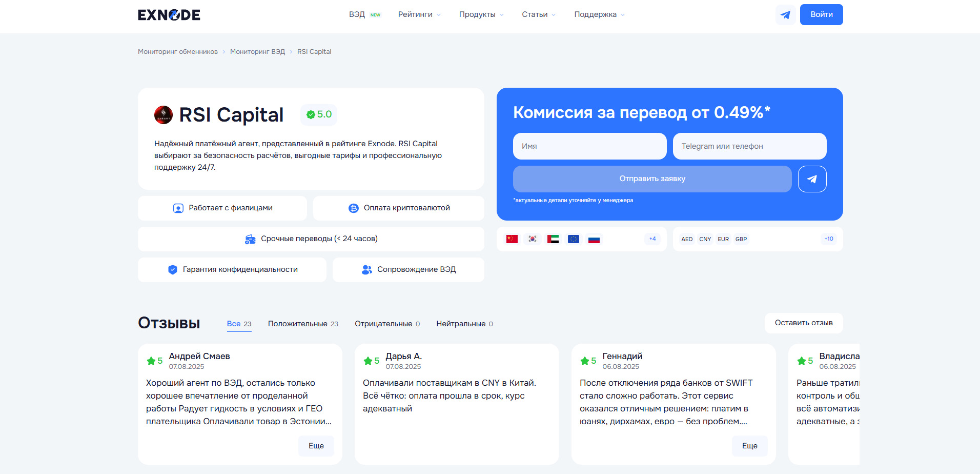
Task: Click the China flag icon
Action: pyautogui.click(x=512, y=239)
